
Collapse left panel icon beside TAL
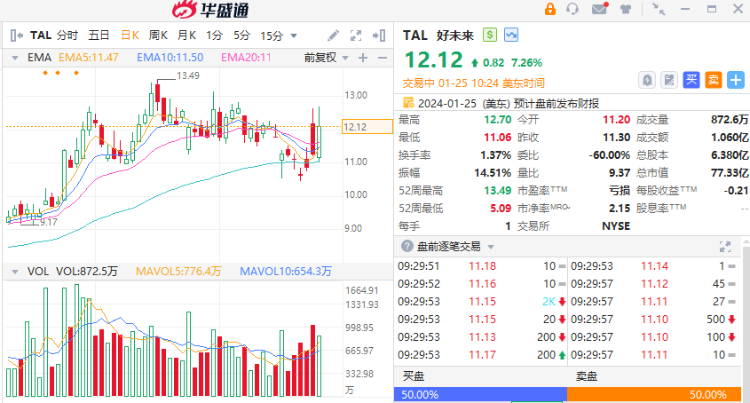pos(17,35)
